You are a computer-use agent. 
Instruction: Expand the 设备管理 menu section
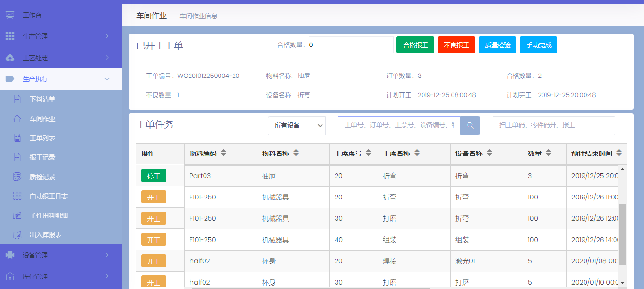click(61, 255)
